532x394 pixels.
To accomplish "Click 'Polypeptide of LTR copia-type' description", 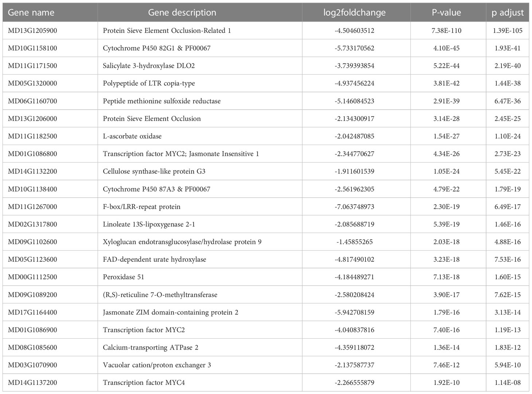I will click(x=149, y=83).
